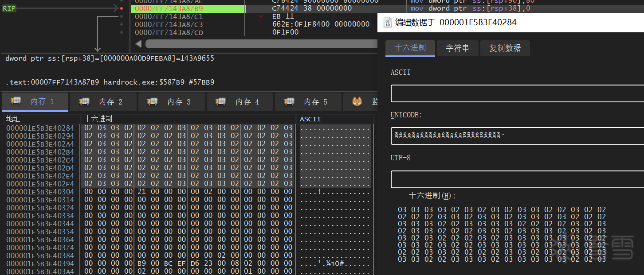Select the highlighted disassembly address 00007FF7143A87B9

[169, 8]
